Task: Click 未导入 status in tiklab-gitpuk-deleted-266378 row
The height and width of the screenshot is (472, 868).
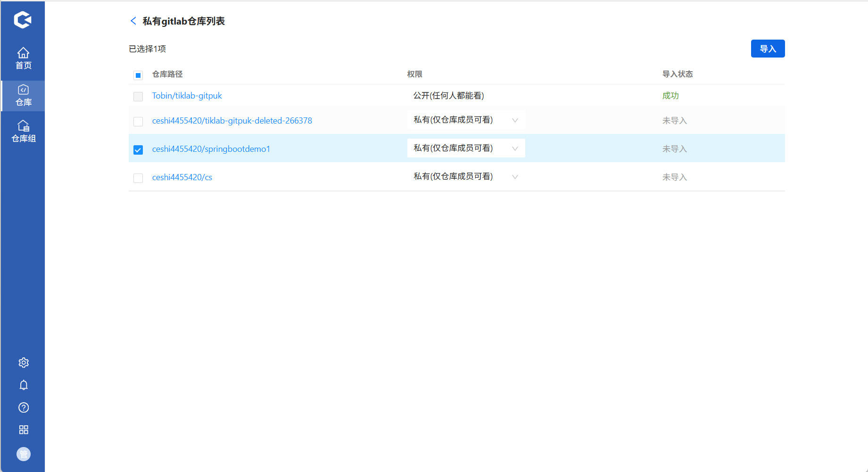Action: 675,121
